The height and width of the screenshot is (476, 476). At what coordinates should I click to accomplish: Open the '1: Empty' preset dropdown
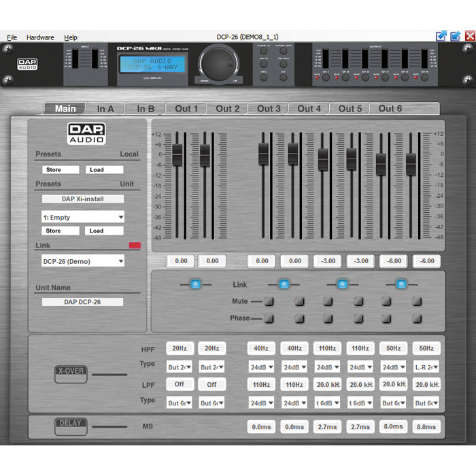(83, 217)
